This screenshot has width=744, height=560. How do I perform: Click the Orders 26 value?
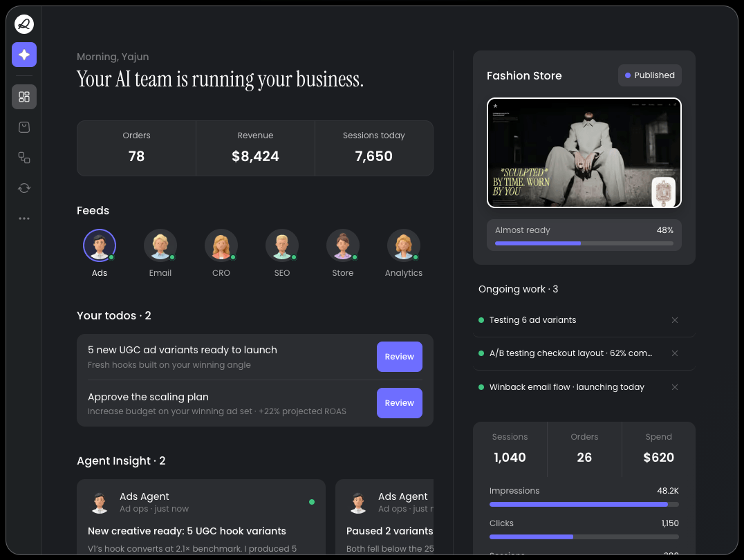click(584, 458)
